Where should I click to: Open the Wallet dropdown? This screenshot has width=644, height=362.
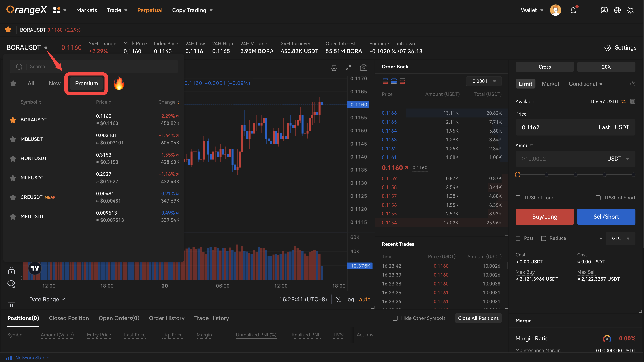coord(532,10)
